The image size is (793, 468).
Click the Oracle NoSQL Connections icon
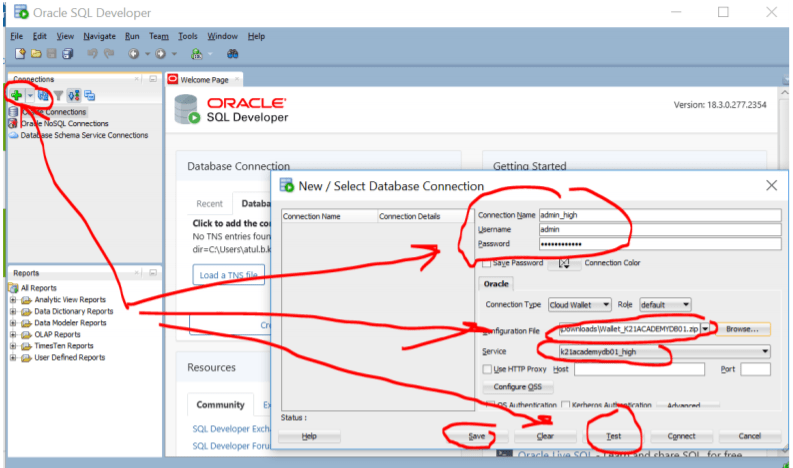click(13, 123)
